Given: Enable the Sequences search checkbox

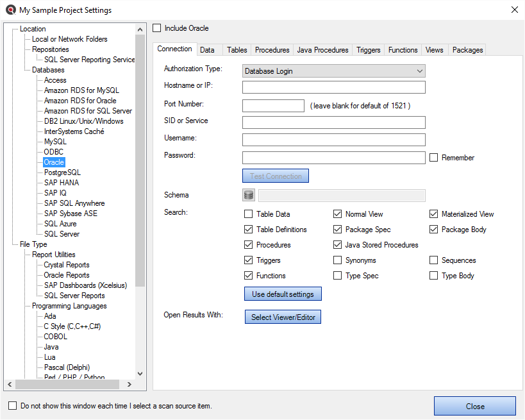Looking at the screenshot, I should 433,260.
